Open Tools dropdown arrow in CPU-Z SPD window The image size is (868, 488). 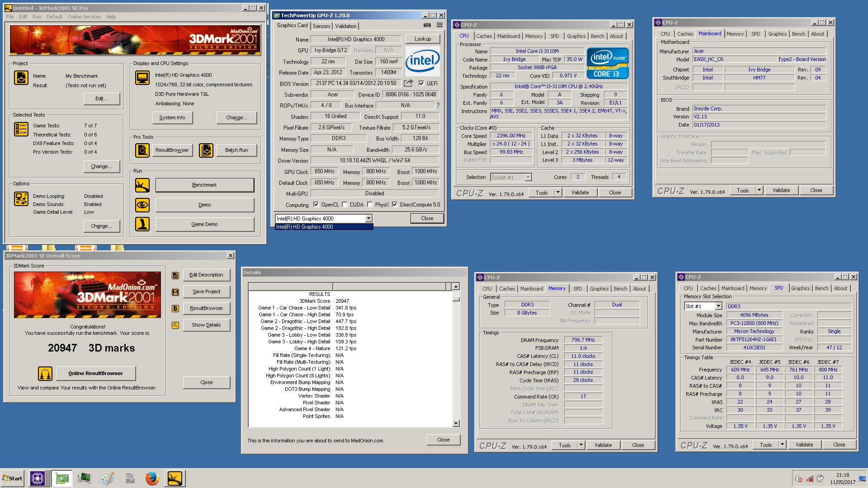point(782,445)
